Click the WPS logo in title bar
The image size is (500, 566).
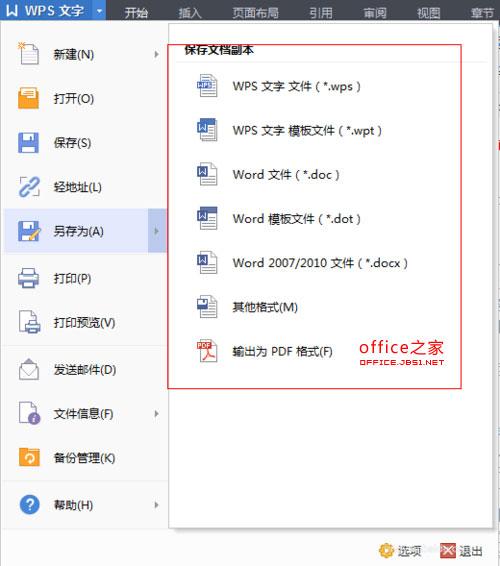point(12,10)
